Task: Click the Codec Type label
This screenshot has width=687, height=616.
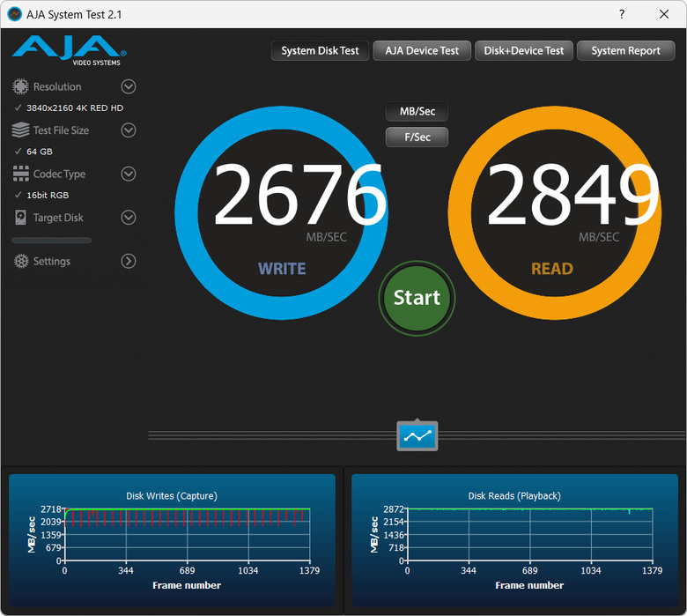Action: pos(59,174)
